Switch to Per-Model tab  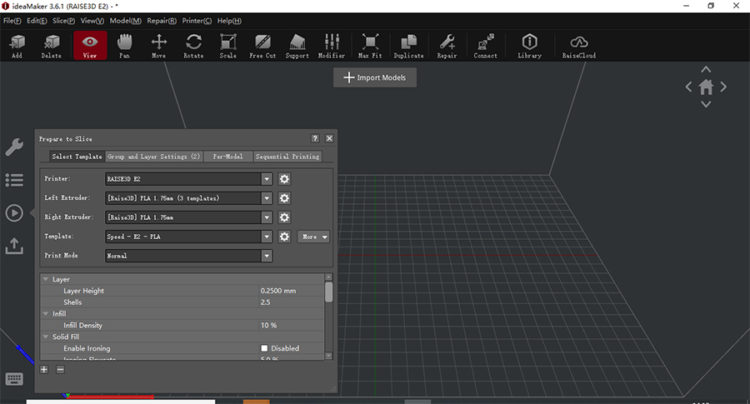(x=228, y=156)
